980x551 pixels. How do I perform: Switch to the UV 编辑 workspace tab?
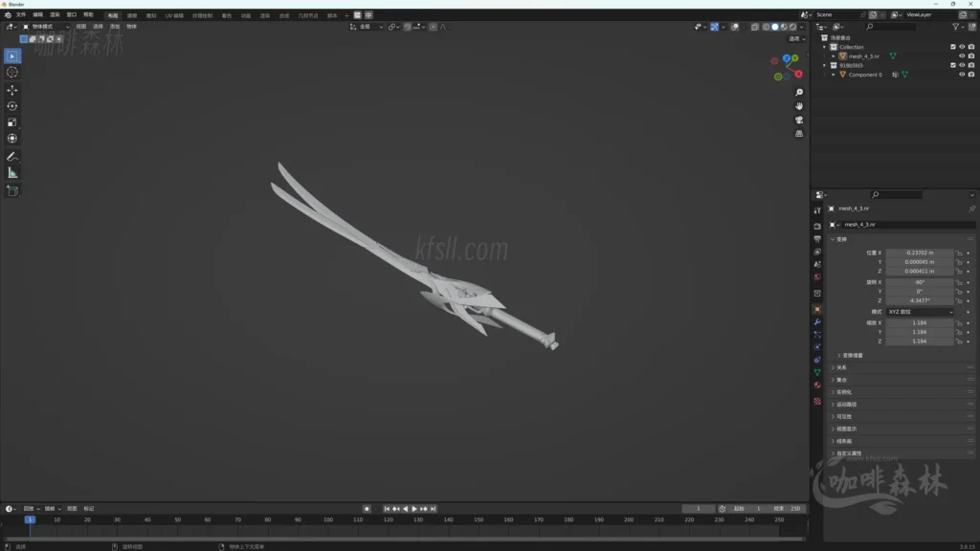(174, 15)
